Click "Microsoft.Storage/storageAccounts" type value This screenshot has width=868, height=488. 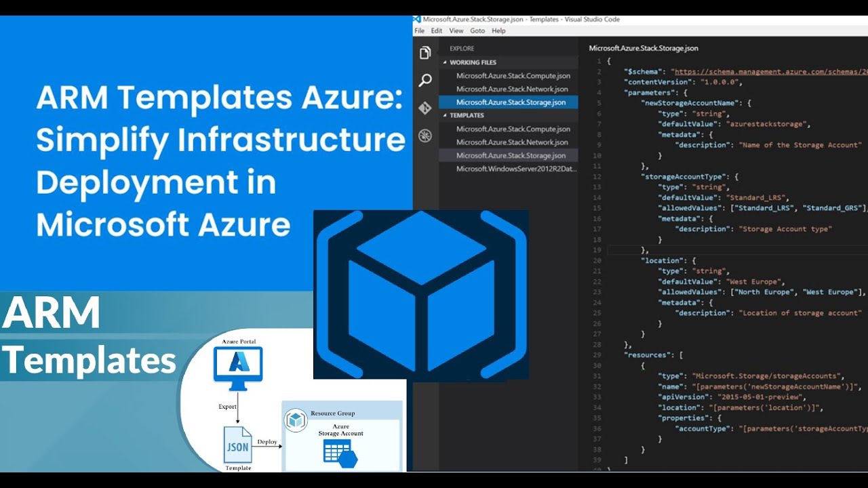(x=768, y=375)
